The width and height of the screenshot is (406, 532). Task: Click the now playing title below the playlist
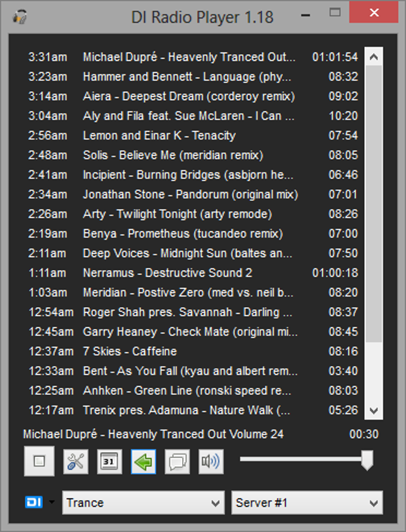(x=153, y=434)
